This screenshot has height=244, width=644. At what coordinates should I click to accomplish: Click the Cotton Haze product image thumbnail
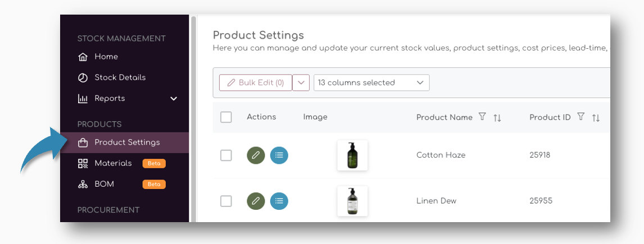352,155
